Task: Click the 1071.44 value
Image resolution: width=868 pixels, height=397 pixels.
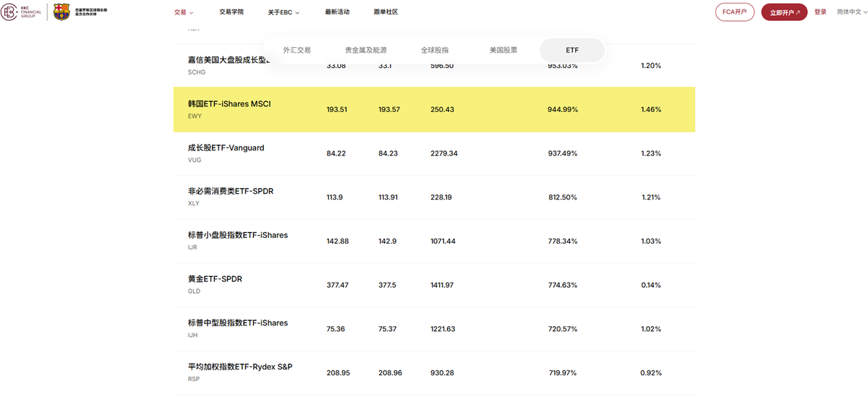Action: tap(443, 241)
